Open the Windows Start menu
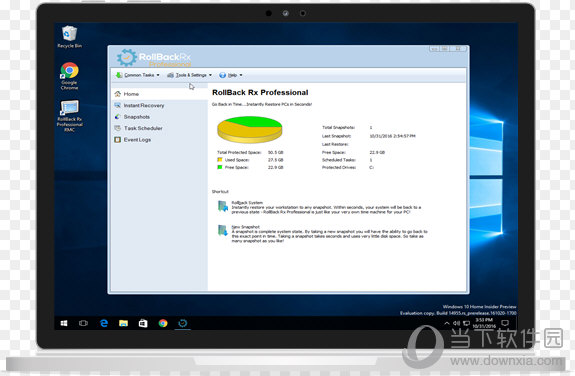575x376 pixels. 64,323
